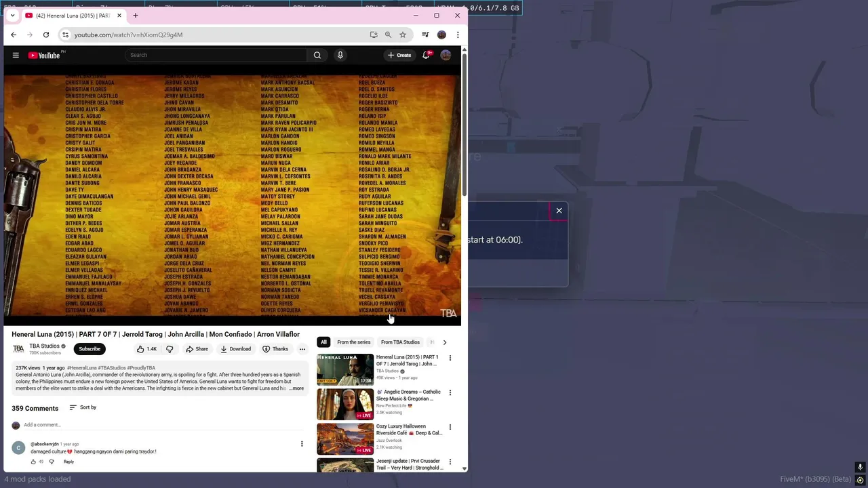Open the Chrome three-dot menu
The height and width of the screenshot is (488, 868).
point(458,35)
